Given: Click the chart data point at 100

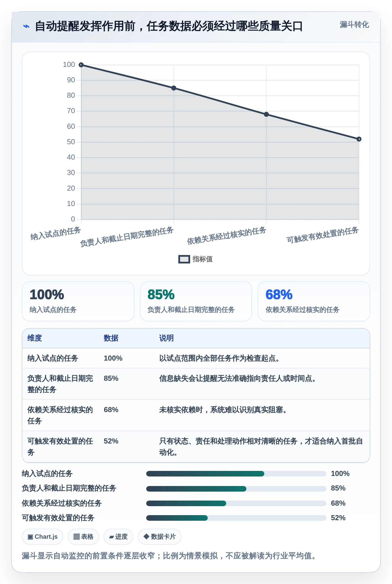Looking at the screenshot, I should pyautogui.click(x=81, y=65).
